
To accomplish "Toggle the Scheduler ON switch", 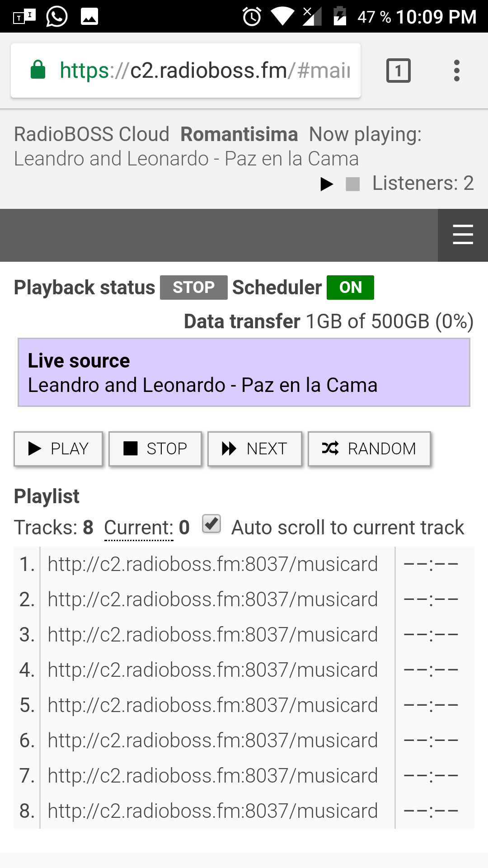I will (350, 288).
